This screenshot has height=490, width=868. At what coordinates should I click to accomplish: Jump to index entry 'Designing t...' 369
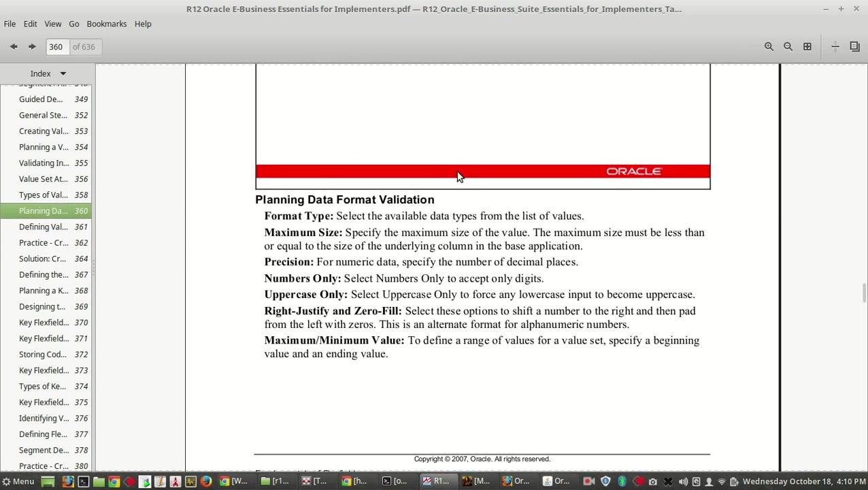46,307
